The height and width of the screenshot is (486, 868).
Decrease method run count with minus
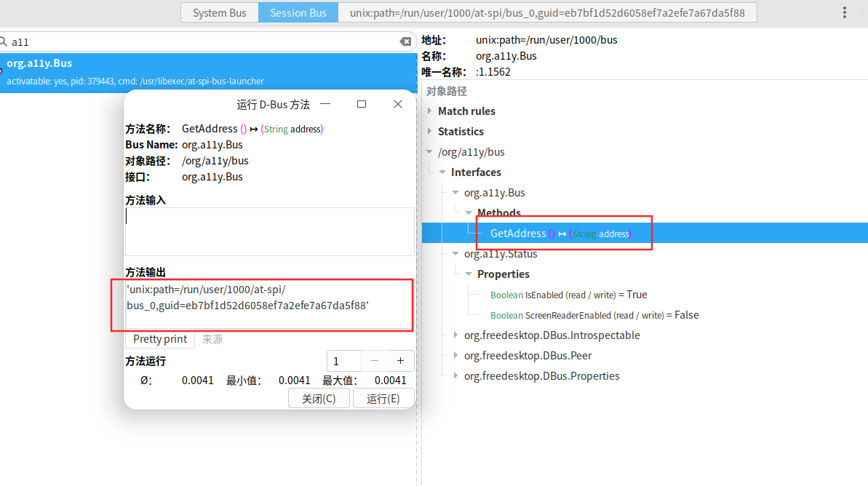pos(375,361)
